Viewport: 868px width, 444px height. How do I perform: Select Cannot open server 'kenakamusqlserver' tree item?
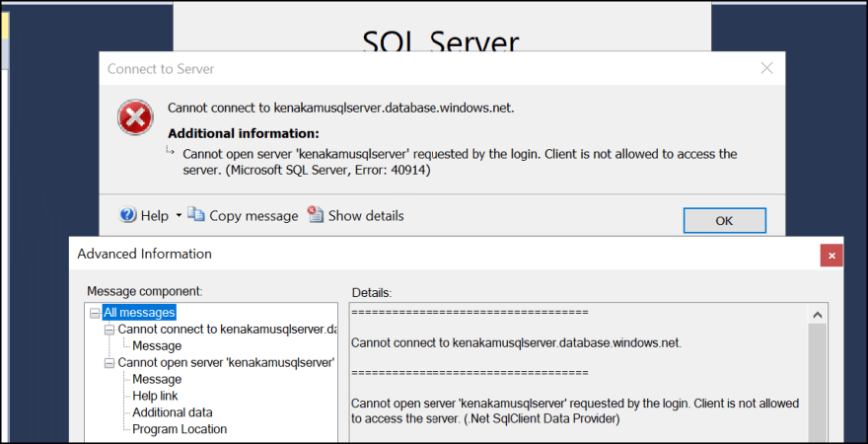point(226,363)
